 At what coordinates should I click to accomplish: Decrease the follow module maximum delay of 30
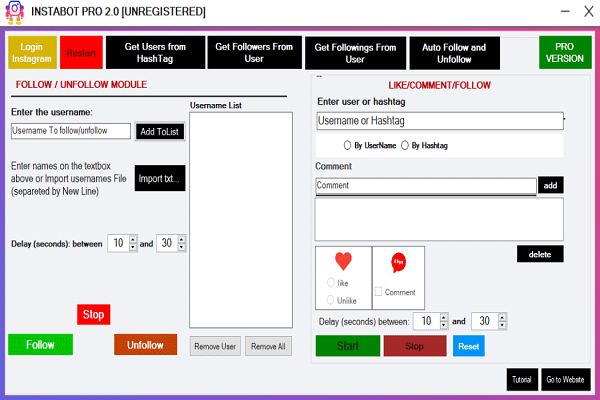coord(182,247)
